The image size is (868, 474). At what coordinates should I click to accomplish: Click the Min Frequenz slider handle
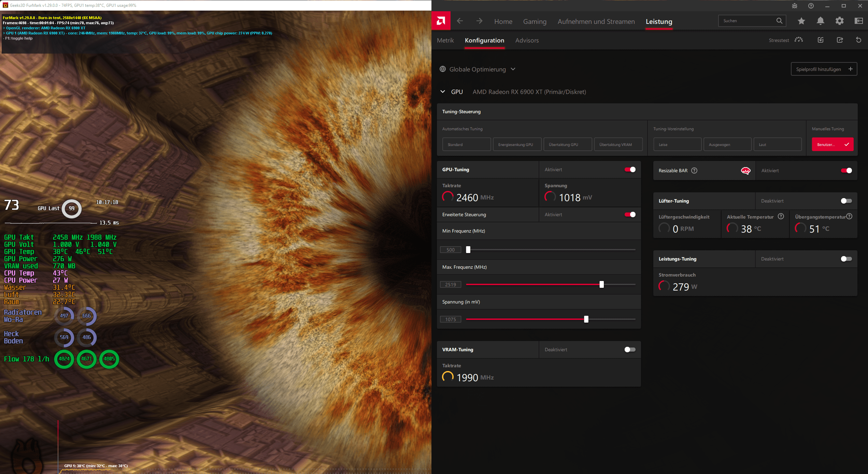pyautogui.click(x=468, y=250)
